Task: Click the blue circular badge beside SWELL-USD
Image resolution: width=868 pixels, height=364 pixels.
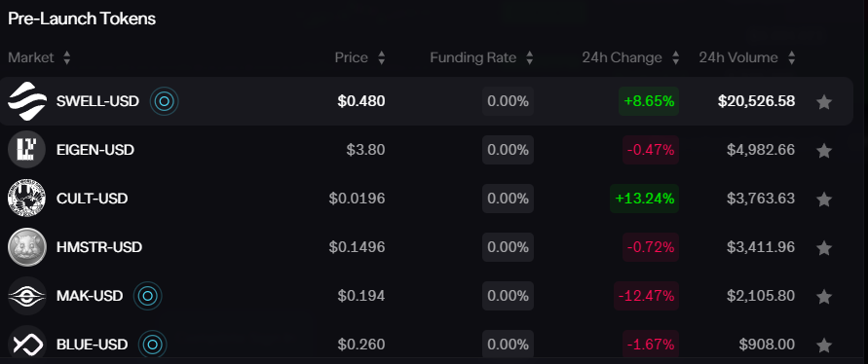Action: [164, 101]
